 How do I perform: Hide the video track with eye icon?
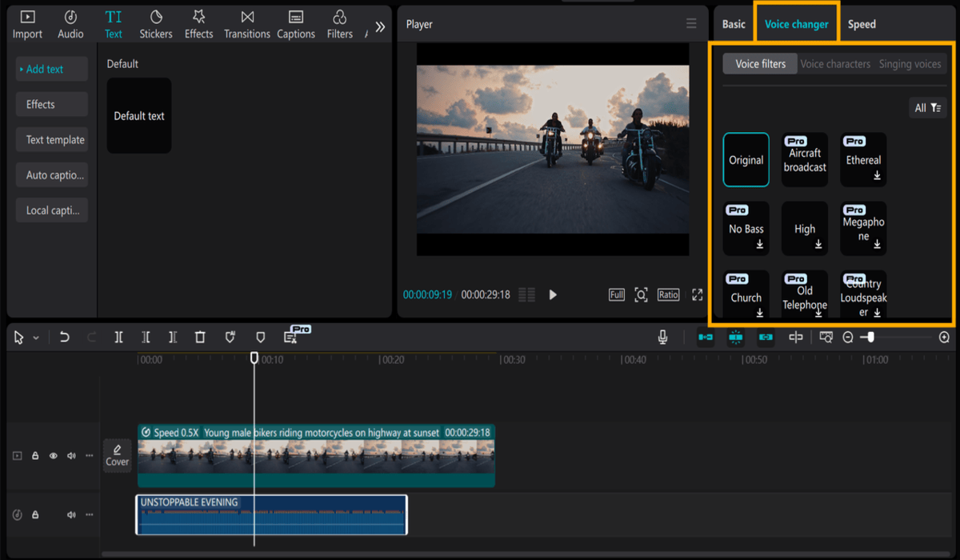(x=54, y=456)
